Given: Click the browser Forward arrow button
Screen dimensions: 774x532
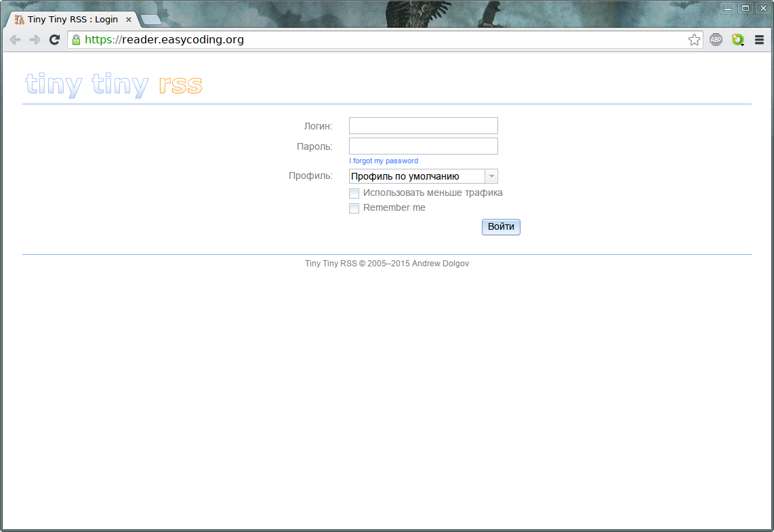Looking at the screenshot, I should 35,40.
